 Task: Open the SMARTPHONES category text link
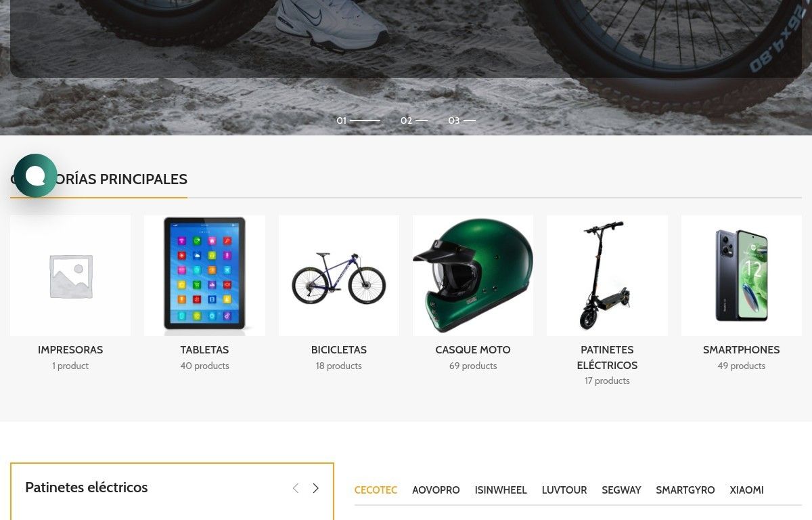click(741, 350)
